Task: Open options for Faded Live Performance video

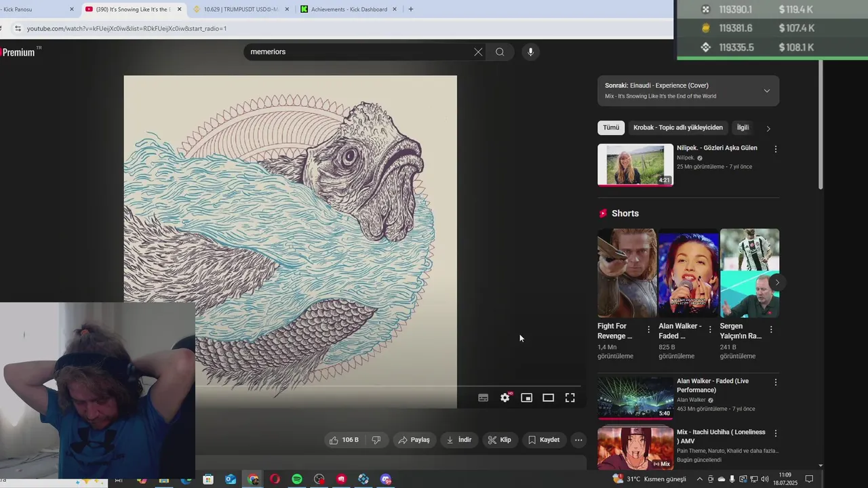Action: (776, 382)
